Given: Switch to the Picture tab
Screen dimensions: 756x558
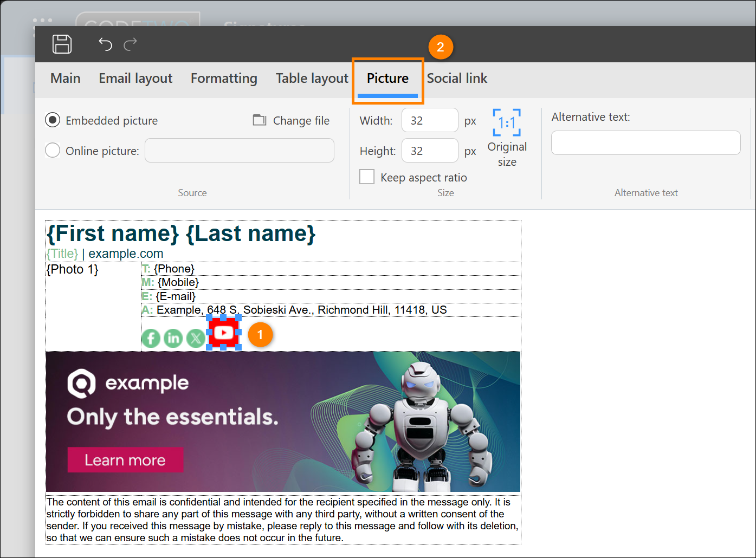Looking at the screenshot, I should pos(387,79).
